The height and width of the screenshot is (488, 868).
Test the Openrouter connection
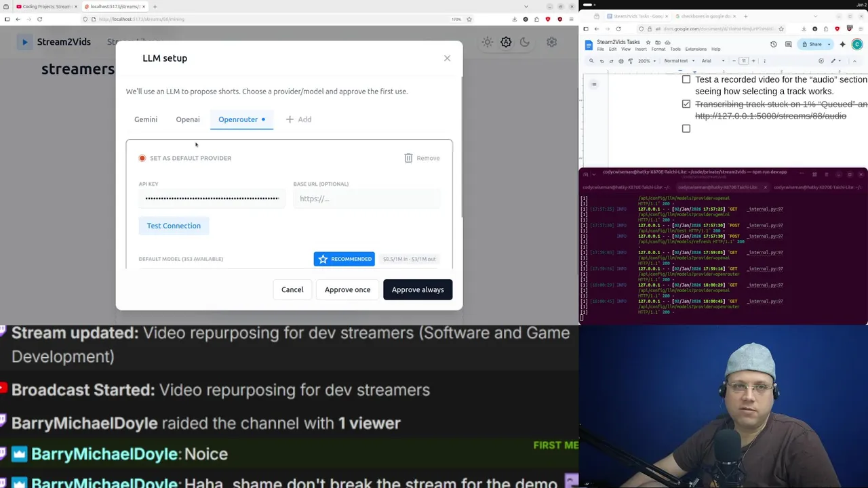174,226
